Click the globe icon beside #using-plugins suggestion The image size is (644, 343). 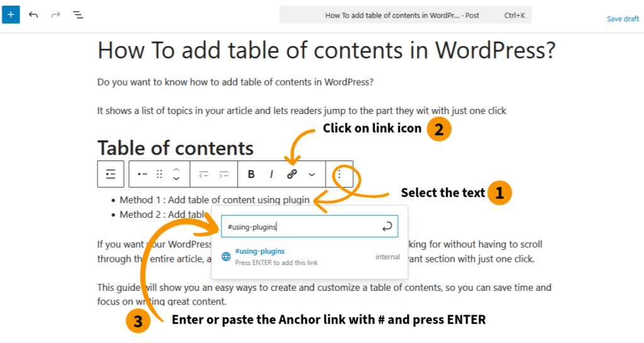[226, 257]
